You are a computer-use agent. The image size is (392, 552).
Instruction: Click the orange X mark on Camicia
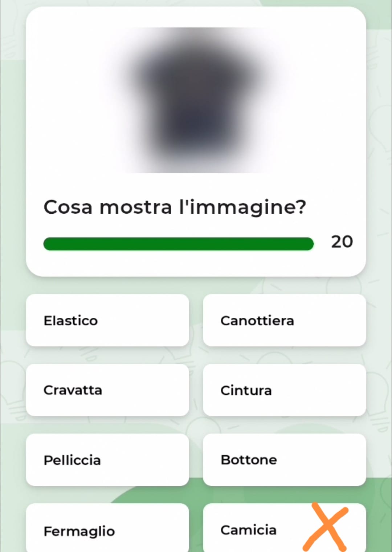click(x=326, y=527)
